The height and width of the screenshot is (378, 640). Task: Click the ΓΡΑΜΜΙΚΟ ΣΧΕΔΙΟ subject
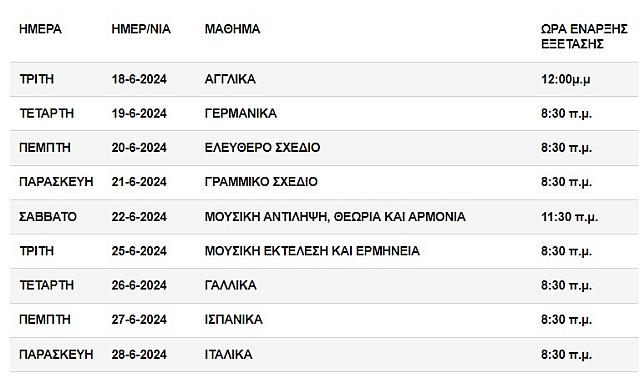(261, 182)
